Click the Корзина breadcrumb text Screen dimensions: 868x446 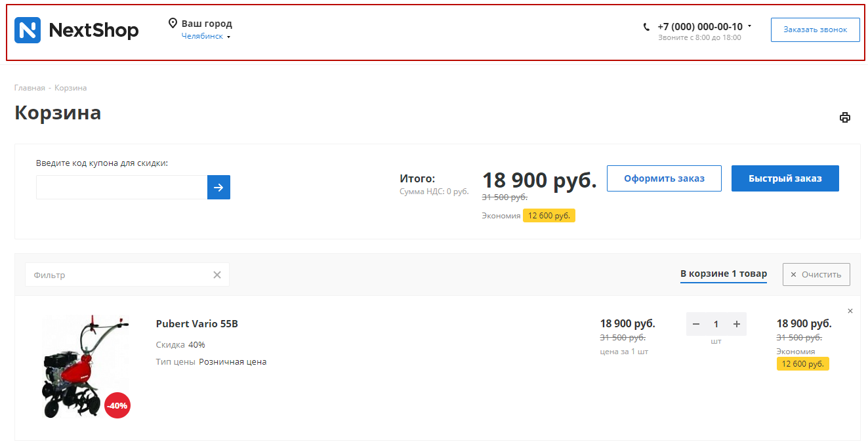point(71,88)
